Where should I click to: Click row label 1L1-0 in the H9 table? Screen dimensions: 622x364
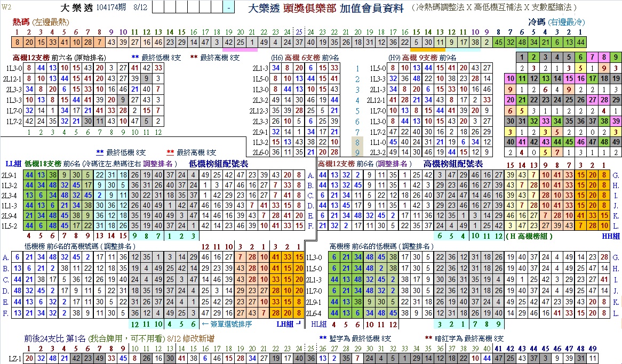[x=378, y=142]
